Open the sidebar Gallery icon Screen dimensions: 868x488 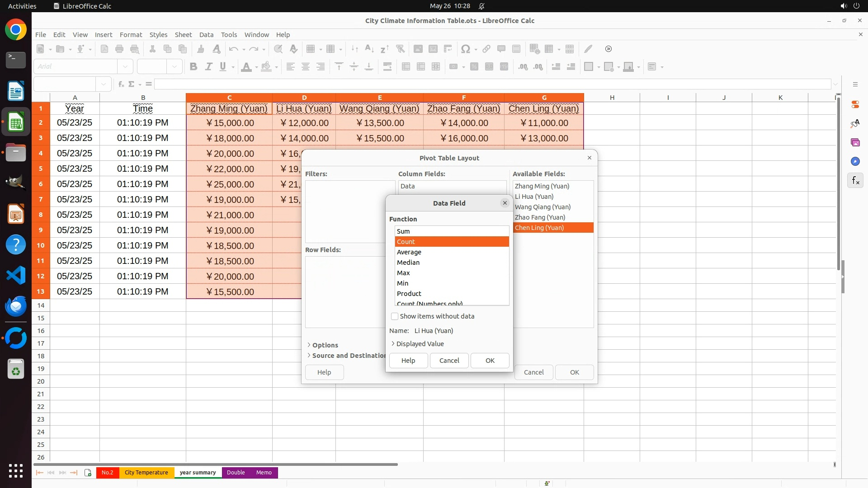(855, 143)
